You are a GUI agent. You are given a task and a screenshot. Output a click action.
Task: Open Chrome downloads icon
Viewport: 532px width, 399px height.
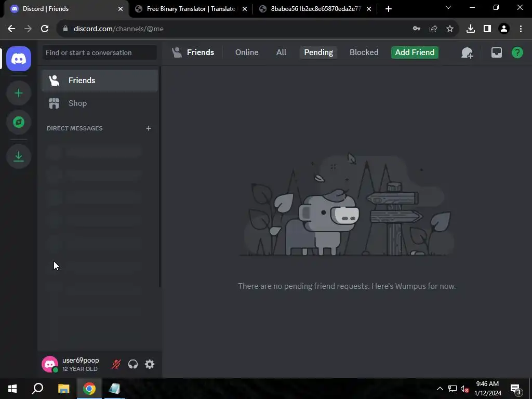(x=471, y=29)
